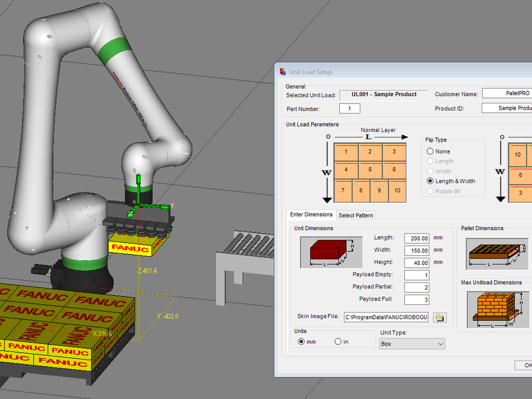The width and height of the screenshot is (532, 399).
Task: Click the Z 481.4 coordinate label in 3D view
Action: pos(147,271)
